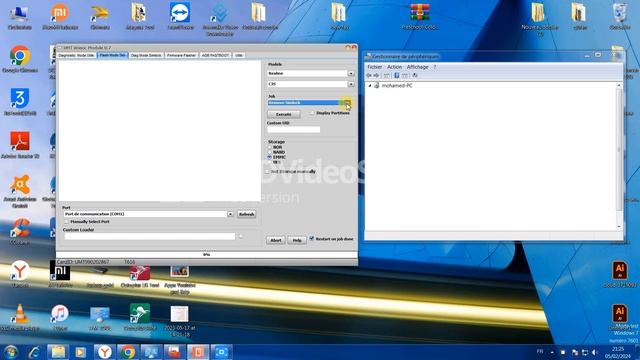640x360 pixels.
Task: Open the Realme module dropdown
Action: point(351,73)
